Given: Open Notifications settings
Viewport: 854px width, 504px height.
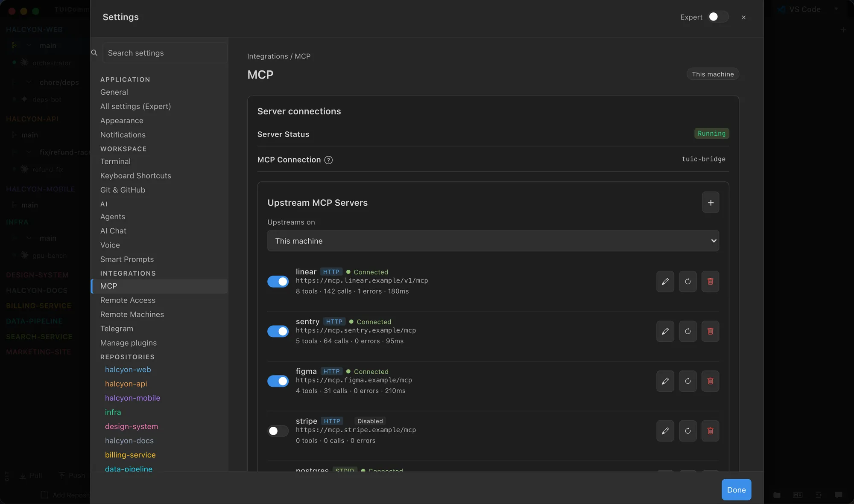Looking at the screenshot, I should 159,135.
